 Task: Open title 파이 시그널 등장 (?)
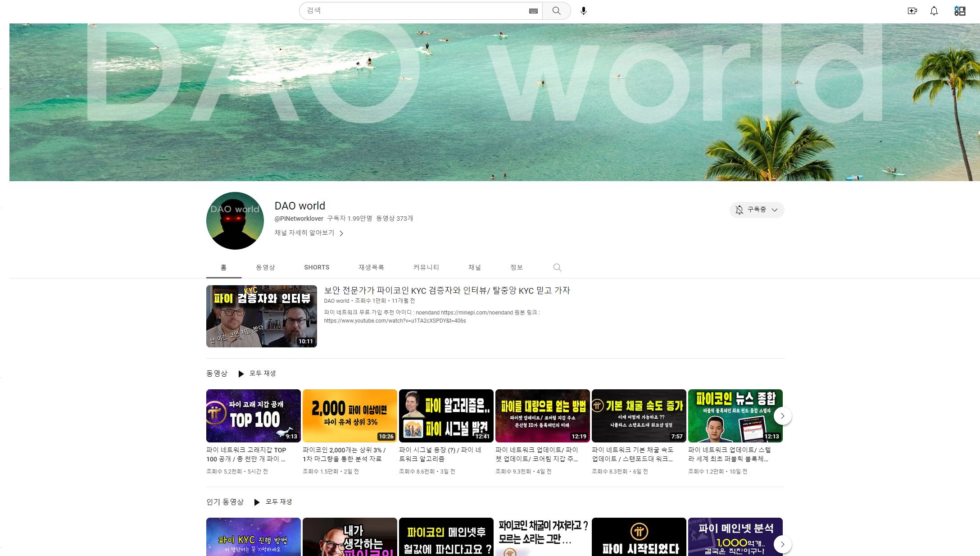tap(440, 454)
